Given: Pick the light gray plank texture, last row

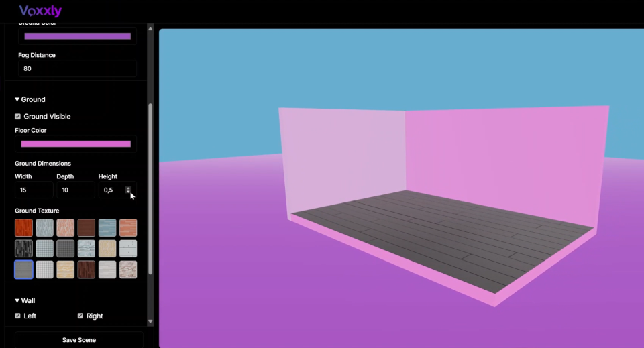Looking at the screenshot, I should coord(107,270).
